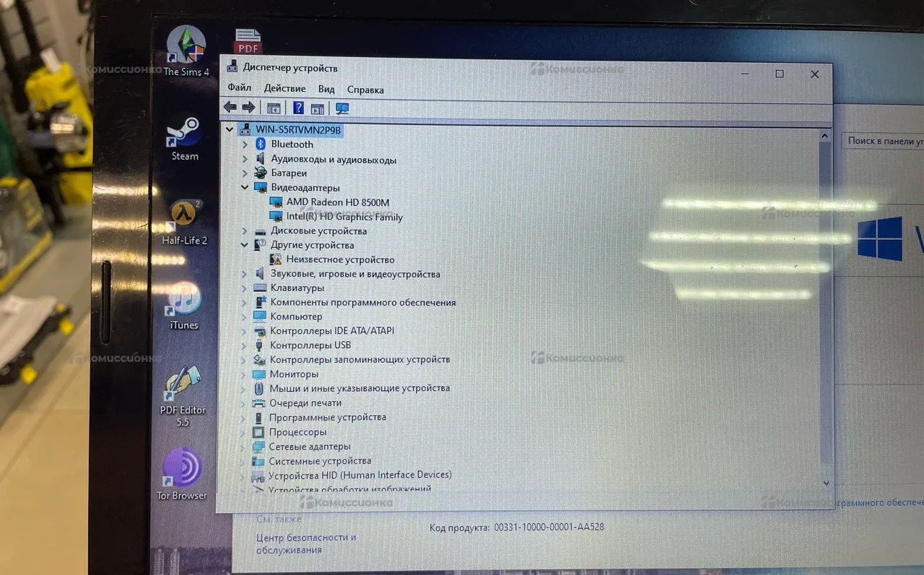
Task: Expand the Bluetooth device category
Action: (x=245, y=144)
